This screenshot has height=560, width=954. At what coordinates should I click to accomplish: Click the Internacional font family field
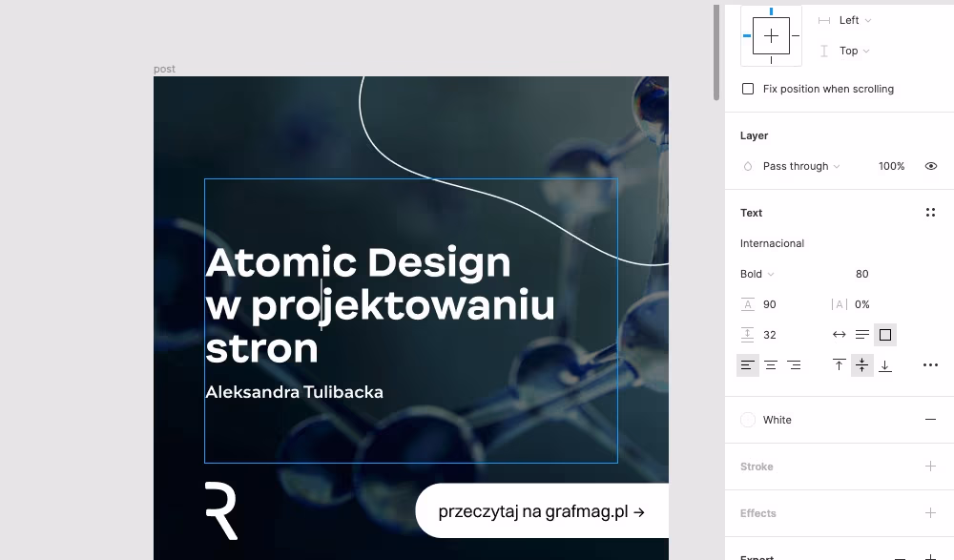point(772,243)
